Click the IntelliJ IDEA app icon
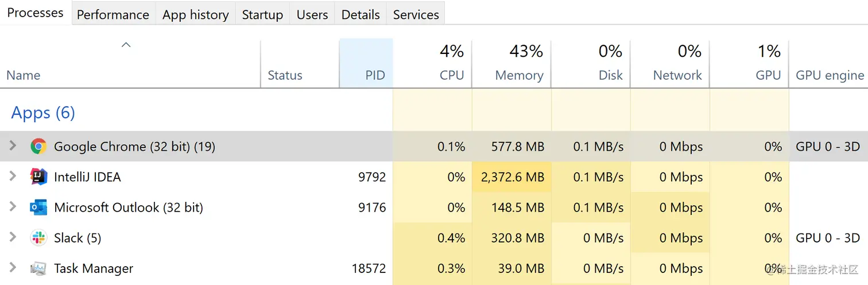 click(38, 177)
